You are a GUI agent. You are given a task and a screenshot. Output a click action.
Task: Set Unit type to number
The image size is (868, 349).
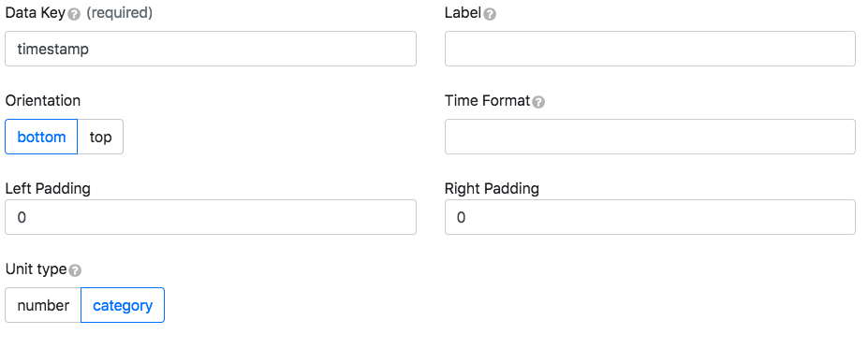pos(43,305)
